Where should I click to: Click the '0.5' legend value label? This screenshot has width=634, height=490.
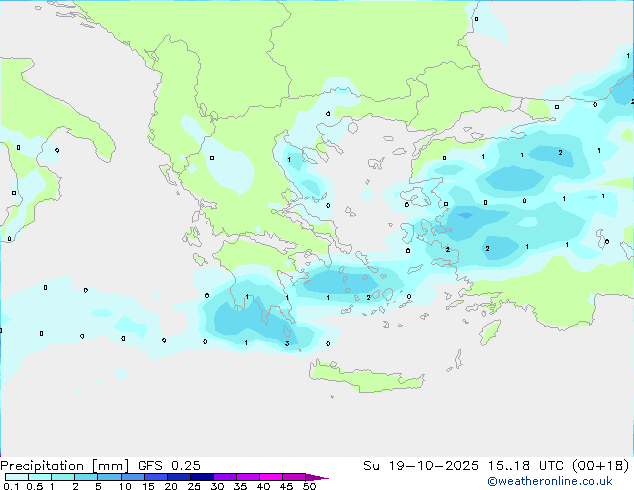pyautogui.click(x=35, y=486)
